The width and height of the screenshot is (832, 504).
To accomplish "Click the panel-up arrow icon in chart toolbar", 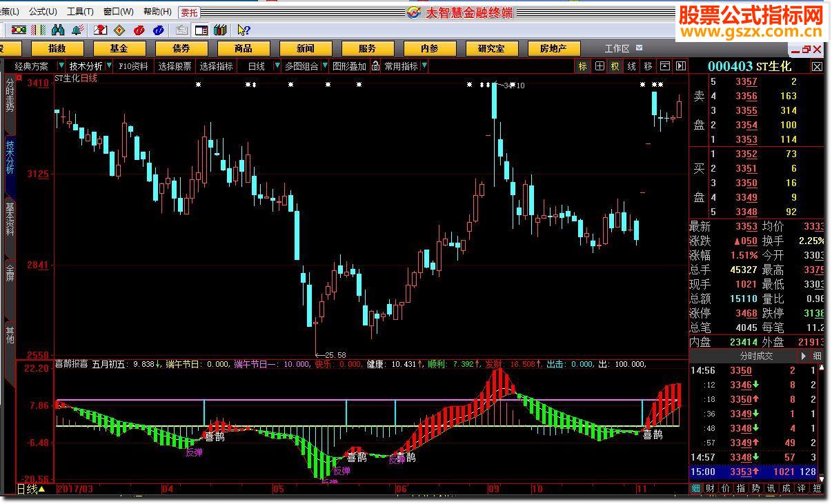I will pyautogui.click(x=665, y=66).
